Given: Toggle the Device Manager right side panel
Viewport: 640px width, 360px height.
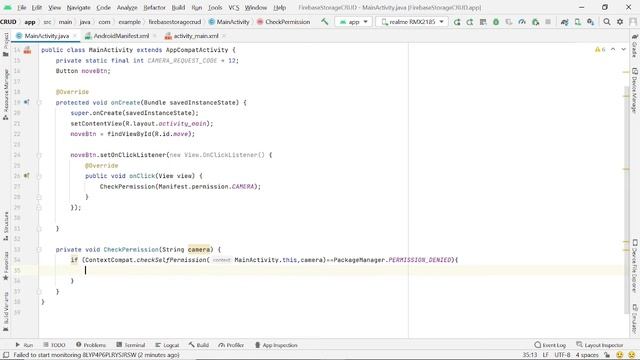Looking at the screenshot, I should [x=634, y=90].
